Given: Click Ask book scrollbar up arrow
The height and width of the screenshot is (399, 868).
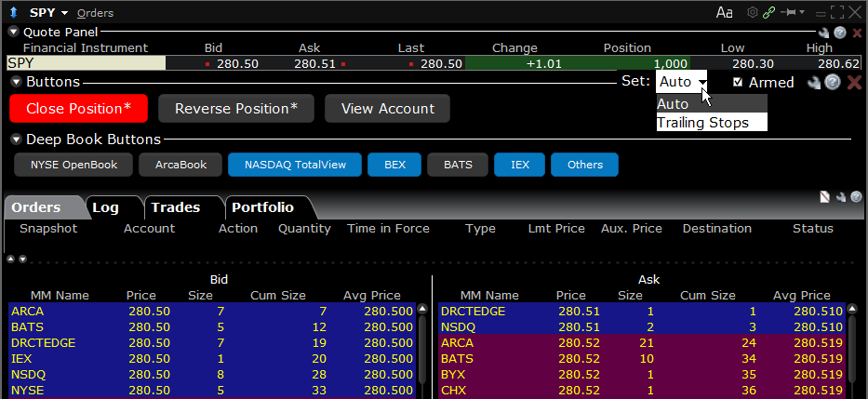Looking at the screenshot, I should coord(853,310).
